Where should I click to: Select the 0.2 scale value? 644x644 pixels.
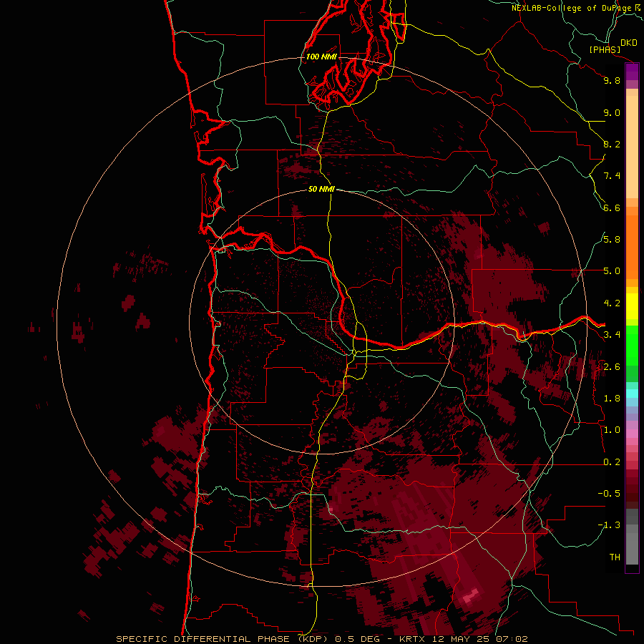click(612, 462)
